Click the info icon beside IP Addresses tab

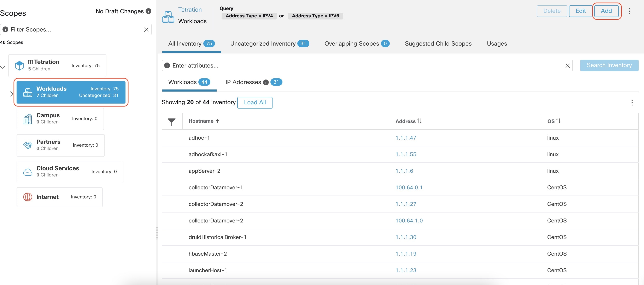coord(266,82)
